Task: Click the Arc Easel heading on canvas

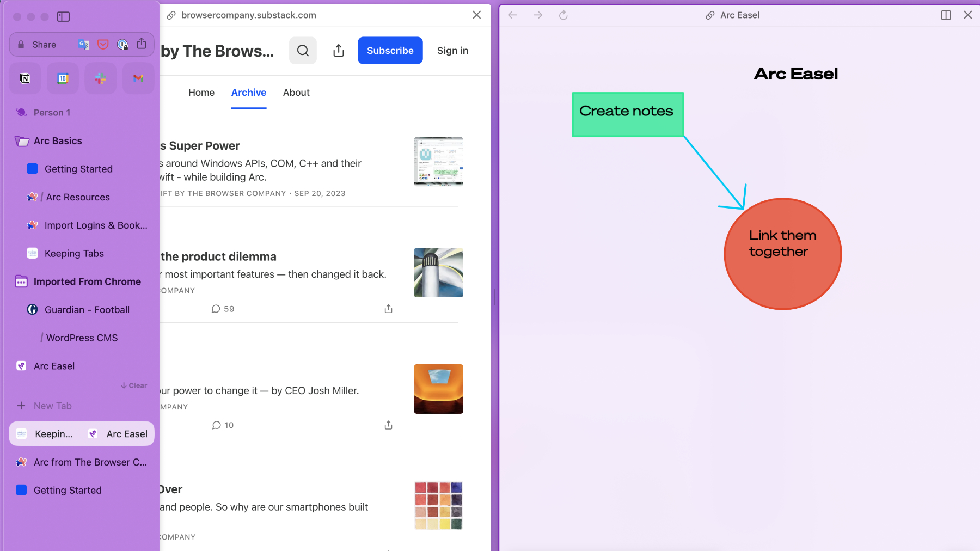Action: (795, 74)
